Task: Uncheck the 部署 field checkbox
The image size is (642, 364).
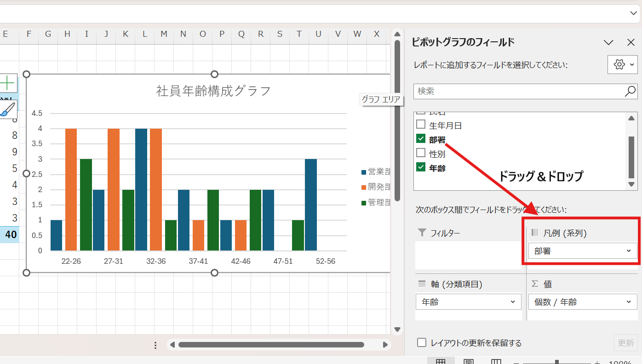Action: [421, 139]
